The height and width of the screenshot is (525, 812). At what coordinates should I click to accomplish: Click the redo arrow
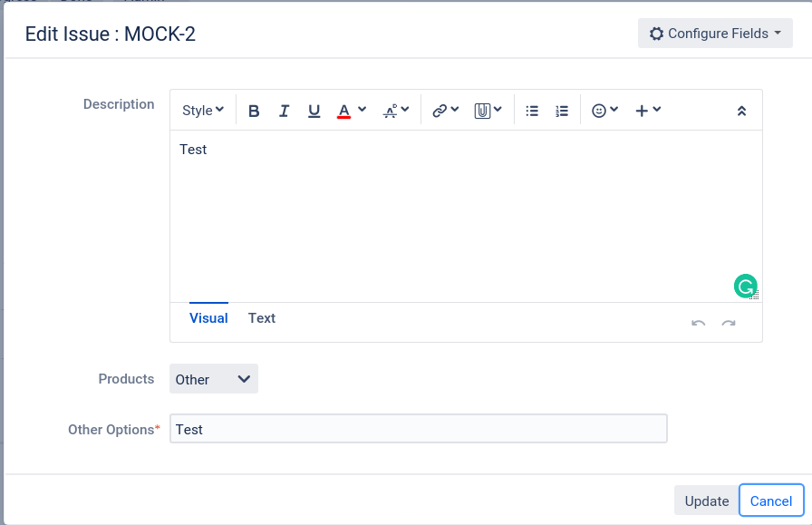point(729,324)
